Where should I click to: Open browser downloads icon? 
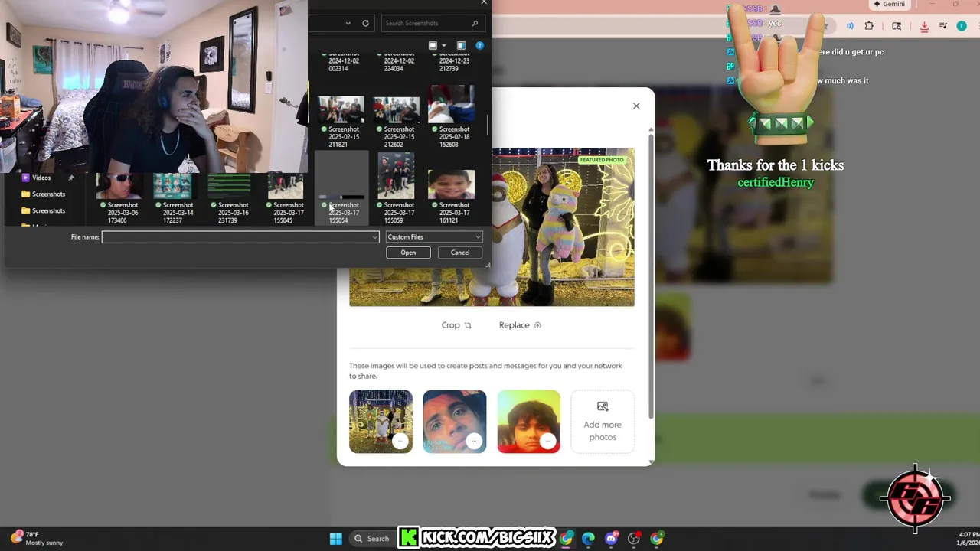[x=924, y=26]
